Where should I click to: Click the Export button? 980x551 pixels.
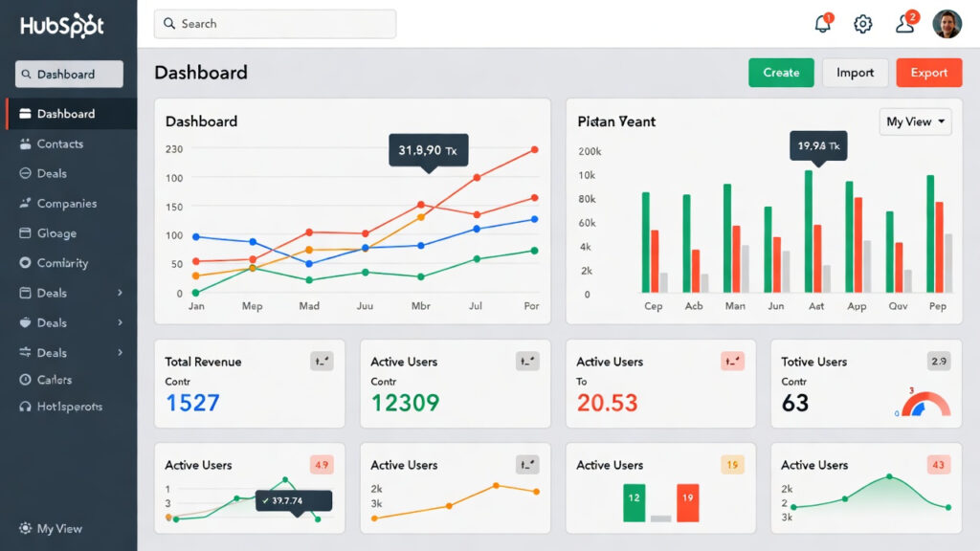[x=928, y=73]
